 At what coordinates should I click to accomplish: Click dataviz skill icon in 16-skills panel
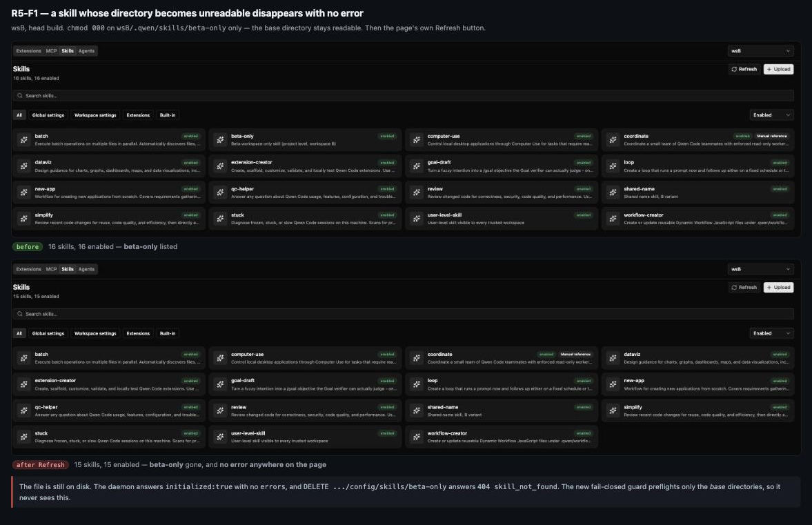(x=24, y=166)
